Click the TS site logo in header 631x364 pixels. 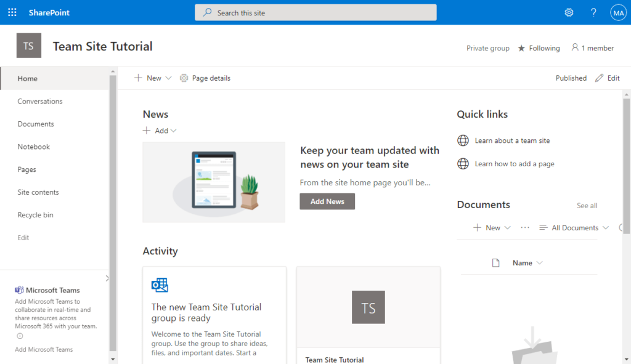(28, 46)
